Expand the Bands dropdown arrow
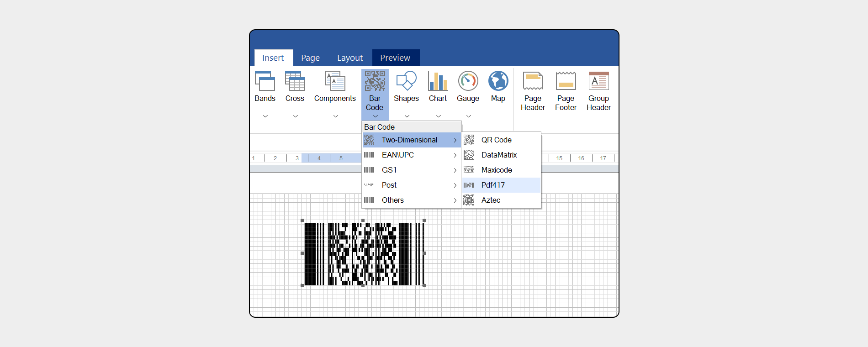Screen dimensions: 868x347 point(265,116)
